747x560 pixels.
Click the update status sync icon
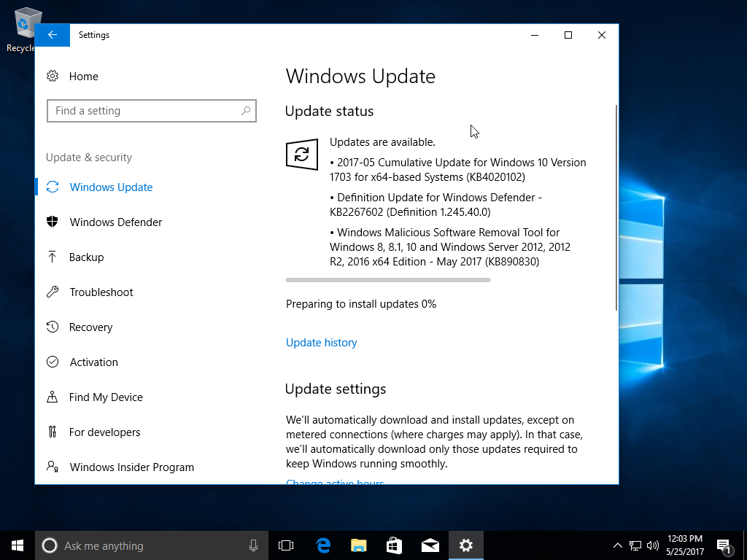coord(302,155)
